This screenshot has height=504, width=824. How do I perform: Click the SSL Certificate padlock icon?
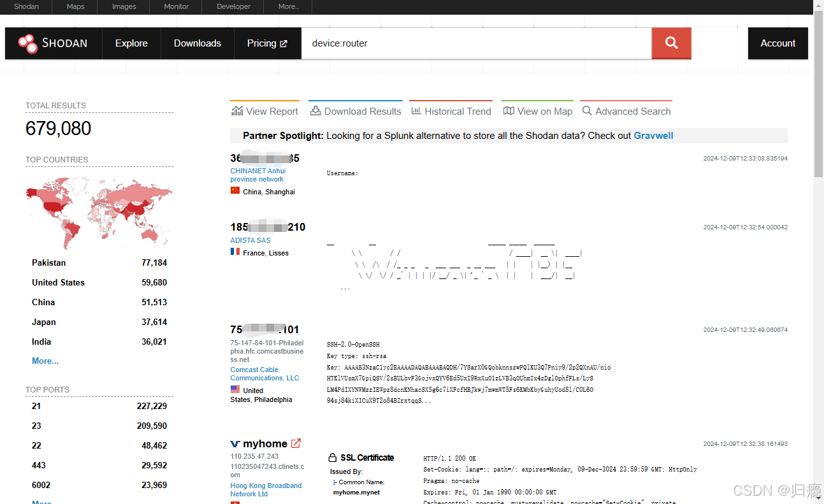(333, 457)
